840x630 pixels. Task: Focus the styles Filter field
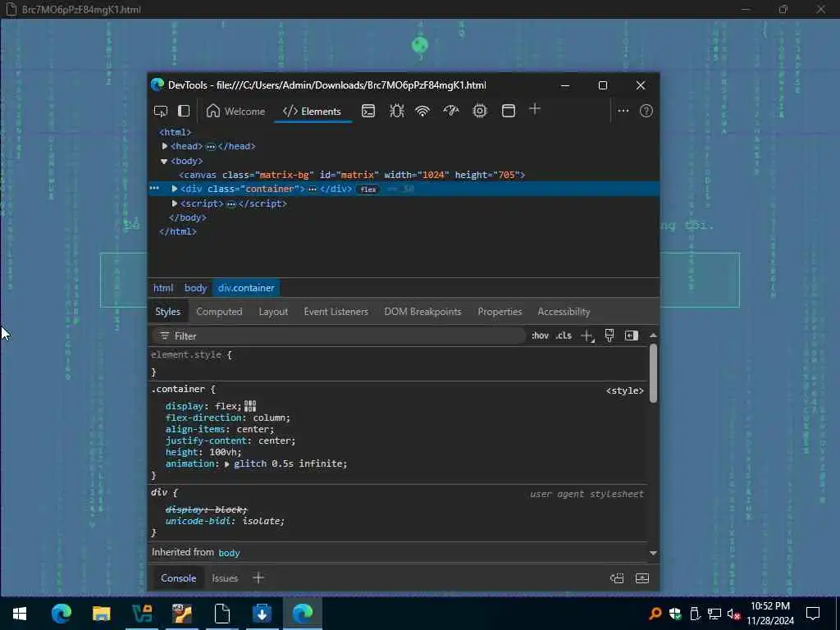(x=340, y=336)
